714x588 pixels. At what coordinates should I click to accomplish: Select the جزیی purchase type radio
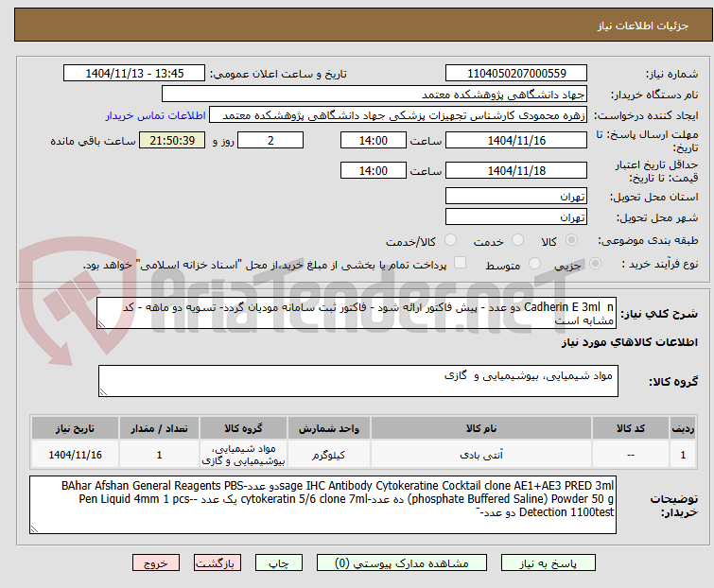point(595,264)
